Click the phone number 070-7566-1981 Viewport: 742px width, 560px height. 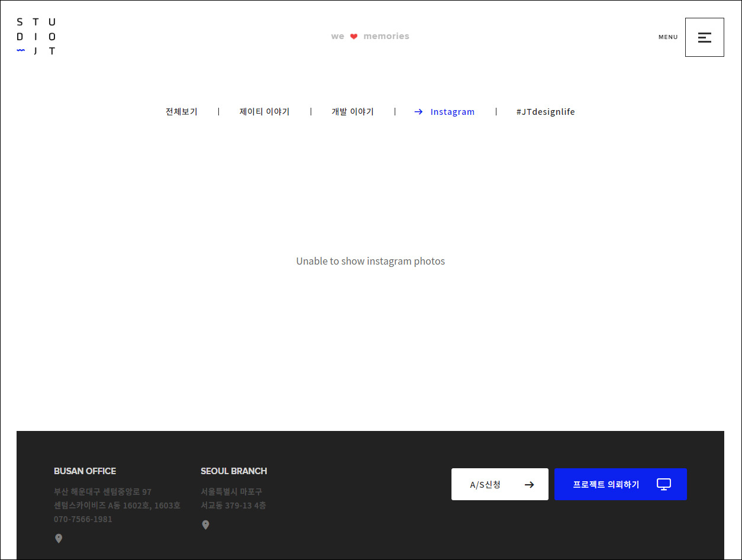pos(83,519)
